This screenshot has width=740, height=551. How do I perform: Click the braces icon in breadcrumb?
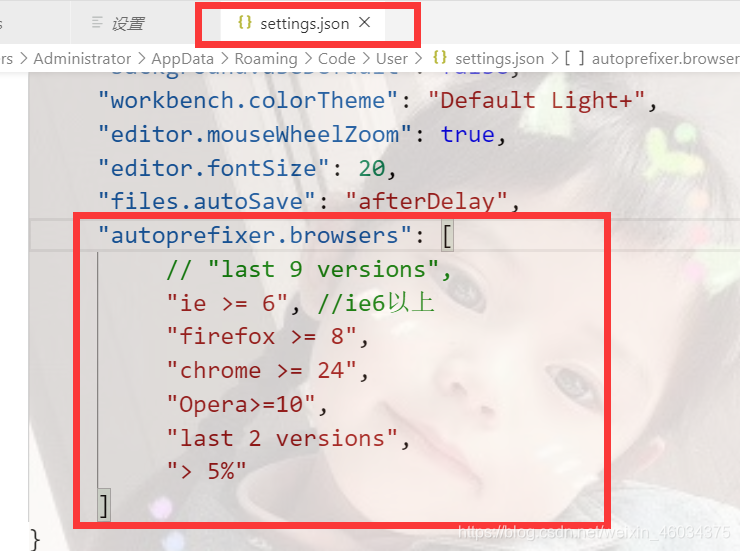tap(440, 58)
